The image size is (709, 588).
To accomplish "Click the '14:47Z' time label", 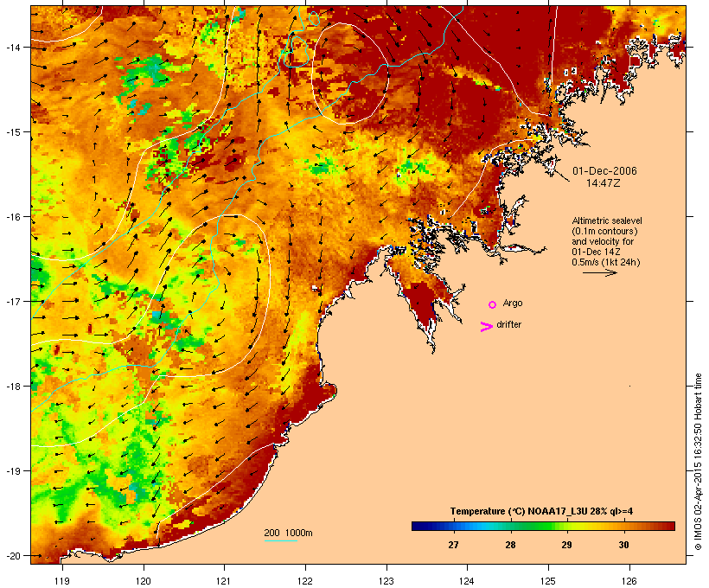I will click(x=604, y=183).
